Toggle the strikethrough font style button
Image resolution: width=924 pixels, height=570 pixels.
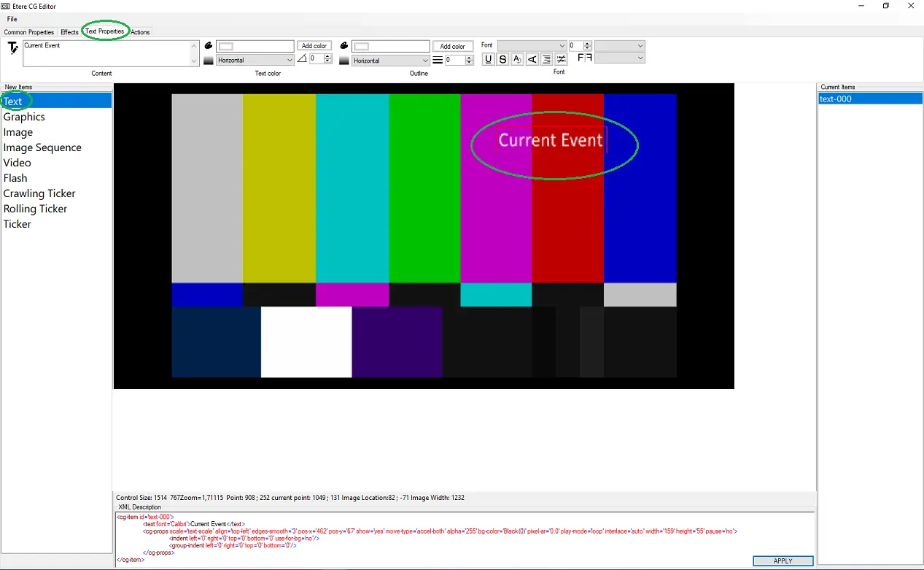pos(502,60)
